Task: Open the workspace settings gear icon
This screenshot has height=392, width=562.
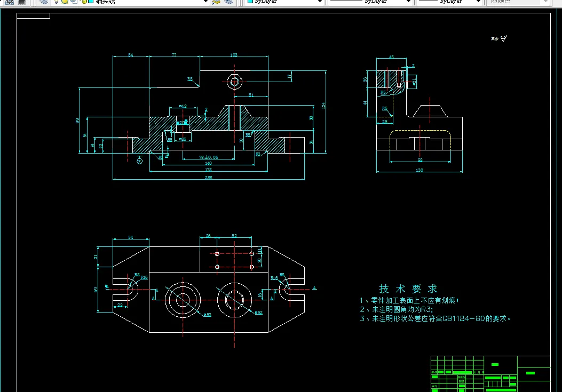Action: [x=10, y=2]
